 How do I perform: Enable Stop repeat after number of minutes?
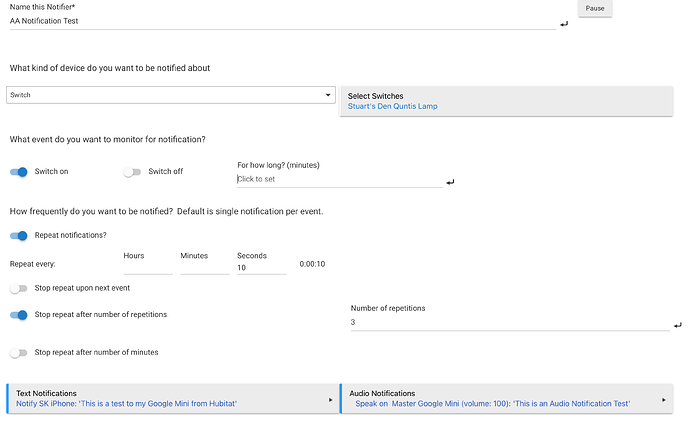pos(18,353)
